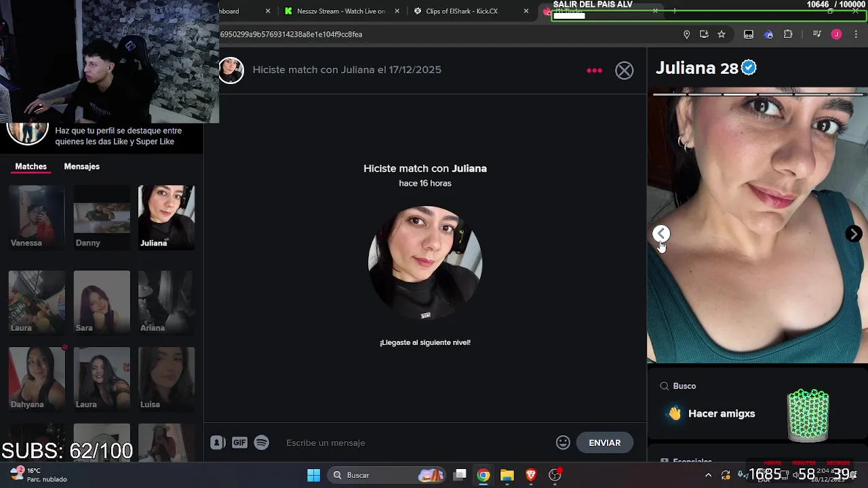
Task: Open Google Chrome from taskbar
Action: [x=483, y=475]
